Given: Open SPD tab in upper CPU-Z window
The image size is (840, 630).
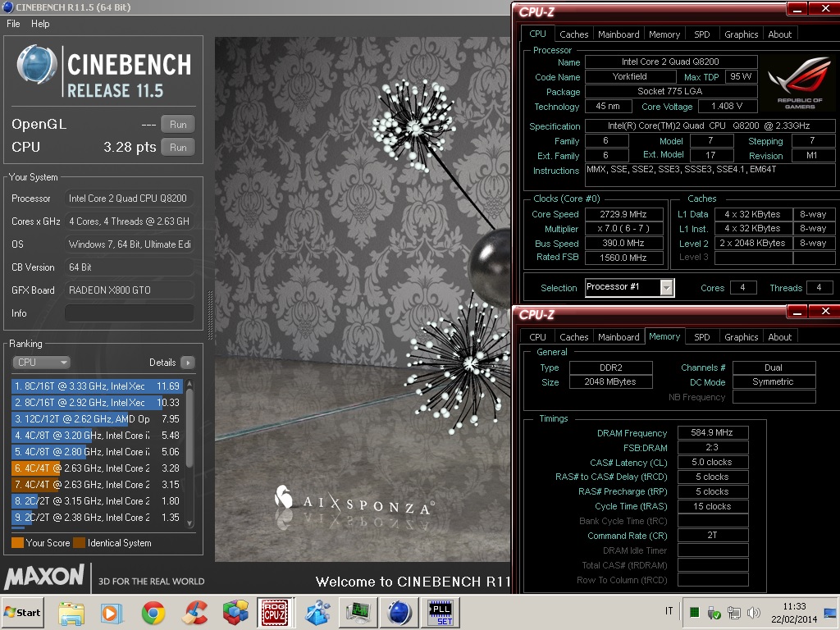Looking at the screenshot, I should pyautogui.click(x=702, y=34).
